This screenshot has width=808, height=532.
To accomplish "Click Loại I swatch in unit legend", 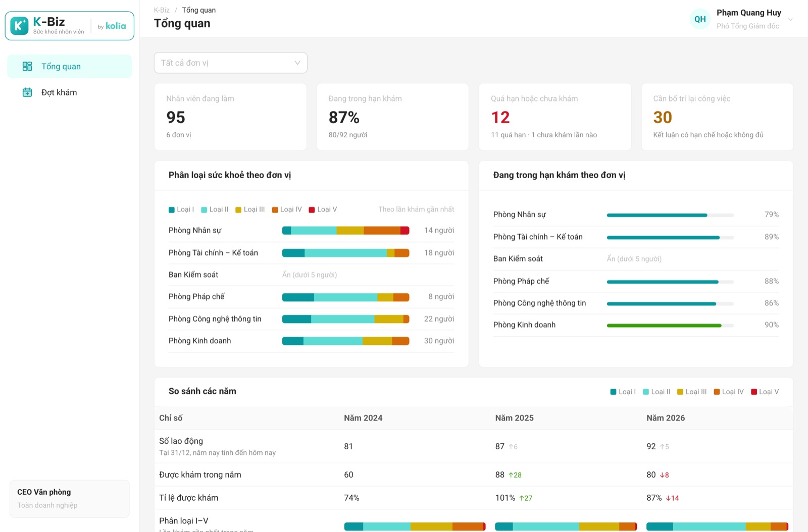I will coord(172,210).
